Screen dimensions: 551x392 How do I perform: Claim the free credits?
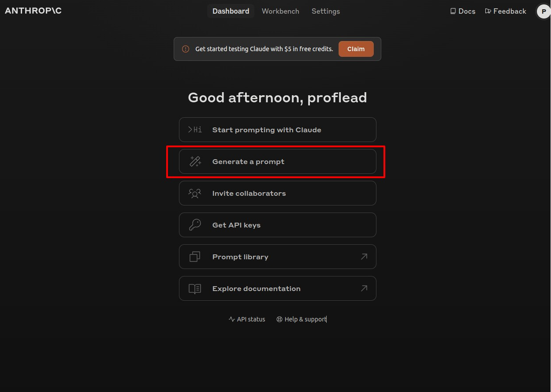point(356,49)
